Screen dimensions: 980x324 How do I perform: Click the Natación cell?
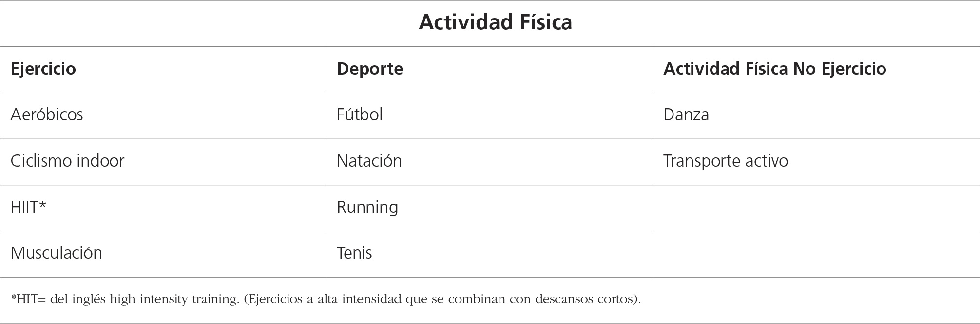pos(369,161)
